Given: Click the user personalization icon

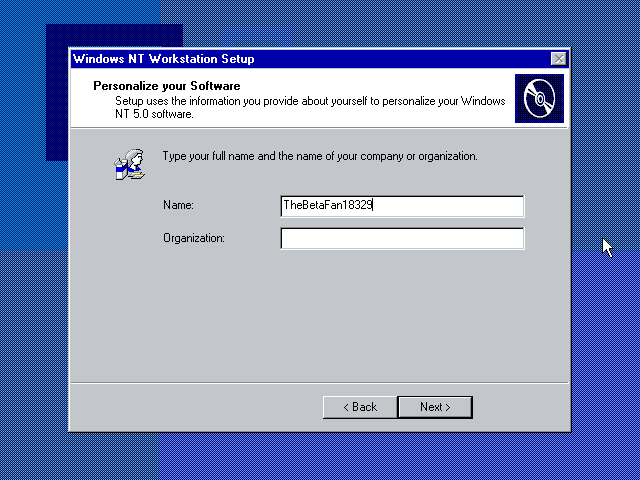Looking at the screenshot, I should [x=130, y=164].
